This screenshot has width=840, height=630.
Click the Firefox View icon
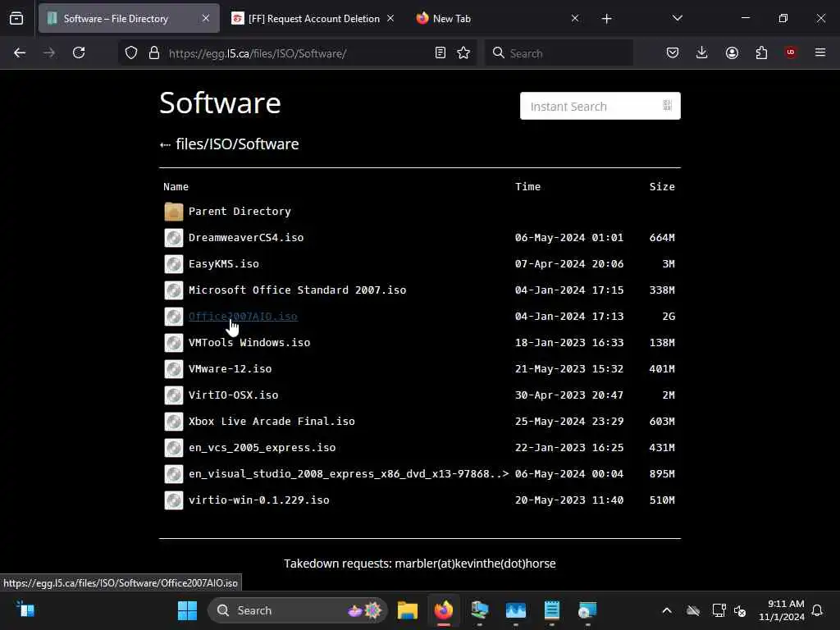(x=16, y=19)
